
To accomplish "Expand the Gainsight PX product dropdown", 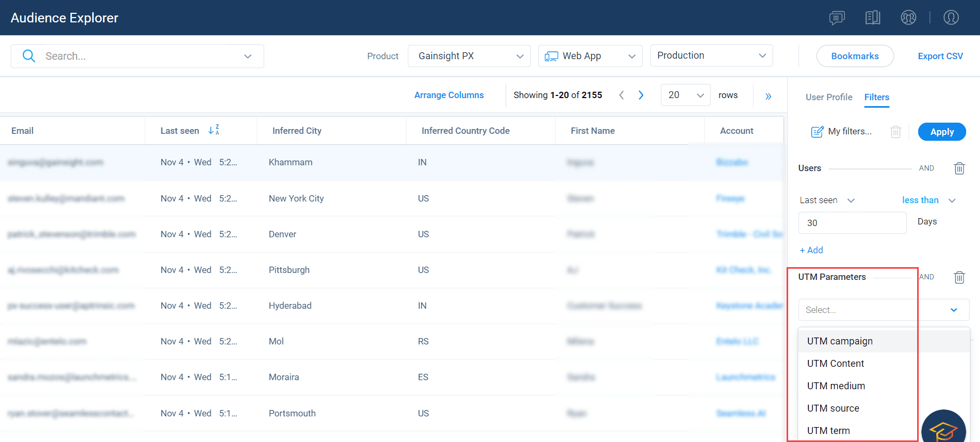I will [469, 56].
